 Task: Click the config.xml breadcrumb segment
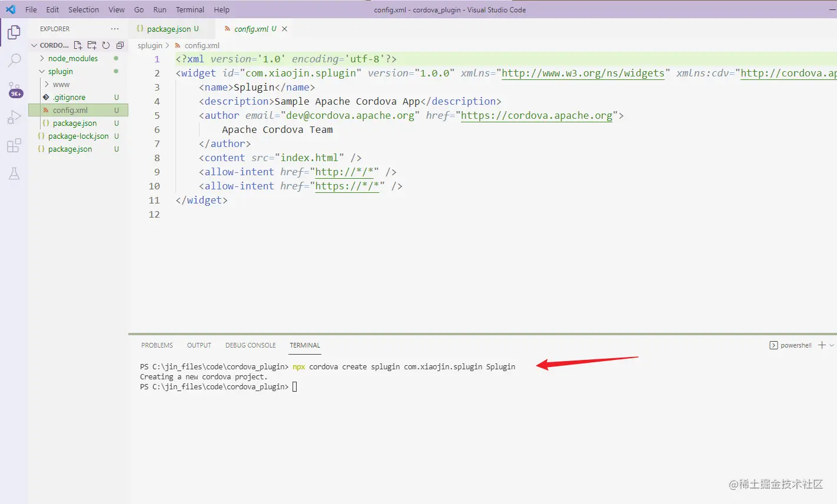coord(202,45)
